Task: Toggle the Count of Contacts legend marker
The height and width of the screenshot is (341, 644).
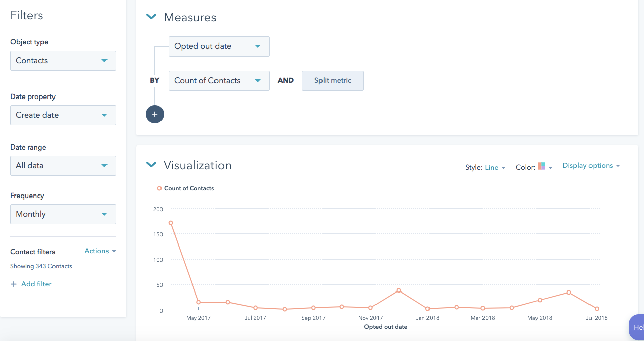Action: pos(159,188)
